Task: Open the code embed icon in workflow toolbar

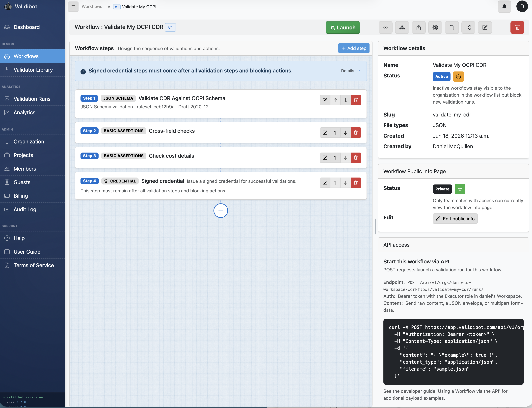Action: point(385,27)
